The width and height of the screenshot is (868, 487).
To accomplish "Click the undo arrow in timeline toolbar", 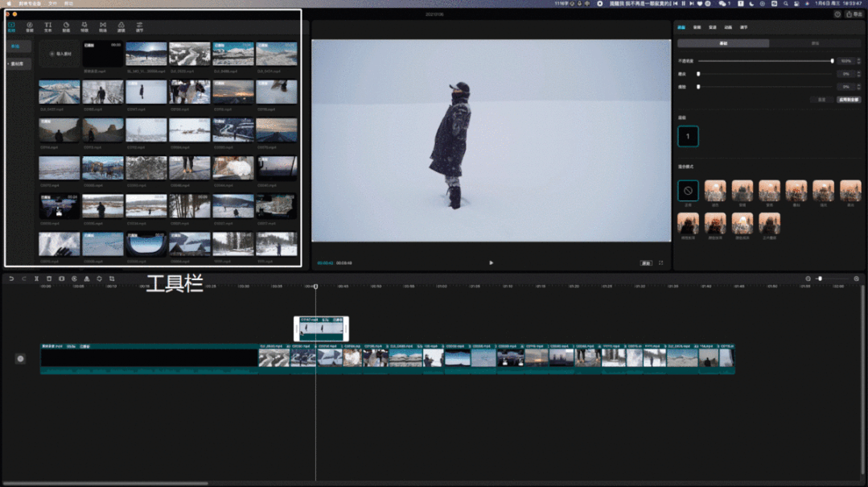I will tap(11, 279).
